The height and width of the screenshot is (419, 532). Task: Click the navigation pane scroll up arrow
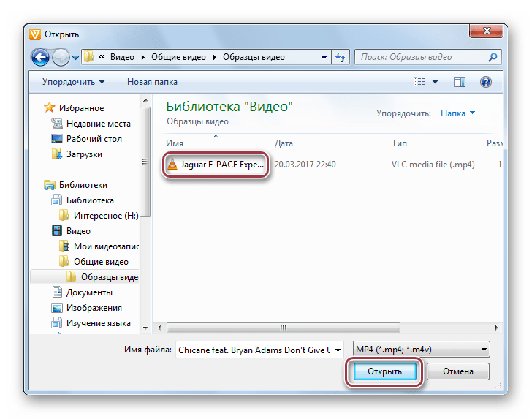(145, 100)
